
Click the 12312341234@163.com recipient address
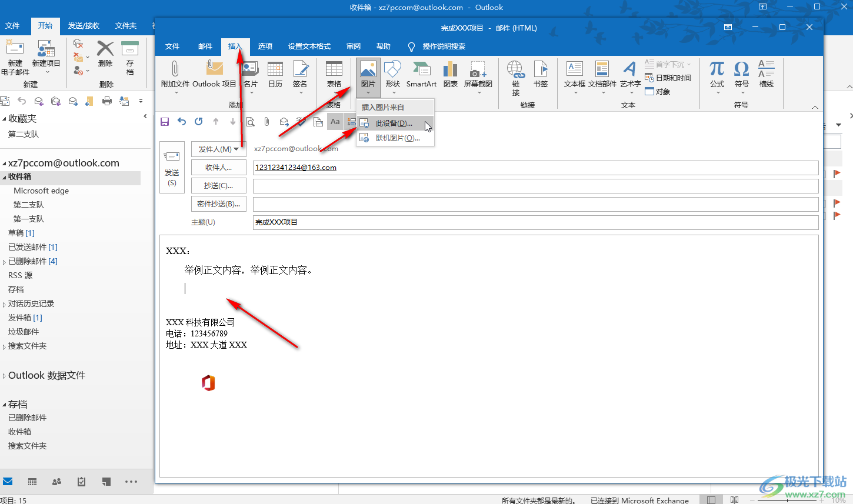pyautogui.click(x=296, y=168)
